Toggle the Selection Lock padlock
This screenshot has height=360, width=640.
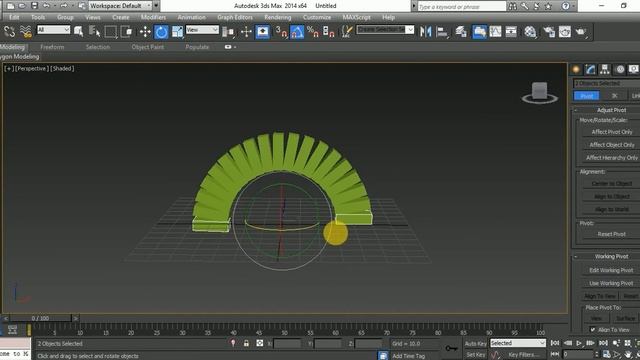point(246,343)
